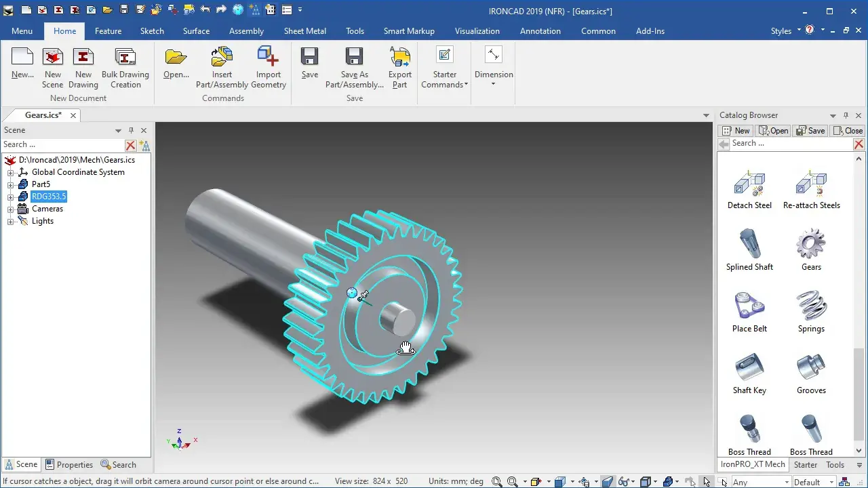Open the Sheet Metal ribbon tab
The width and height of the screenshot is (868, 488).
coord(305,30)
